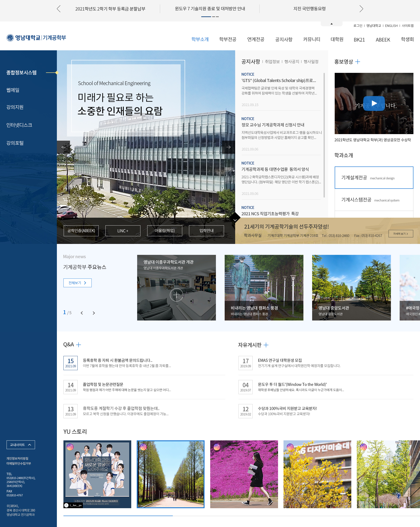420x527 pixels.
Task: Open 웹메일 in sidebar
Action: pos(13,90)
